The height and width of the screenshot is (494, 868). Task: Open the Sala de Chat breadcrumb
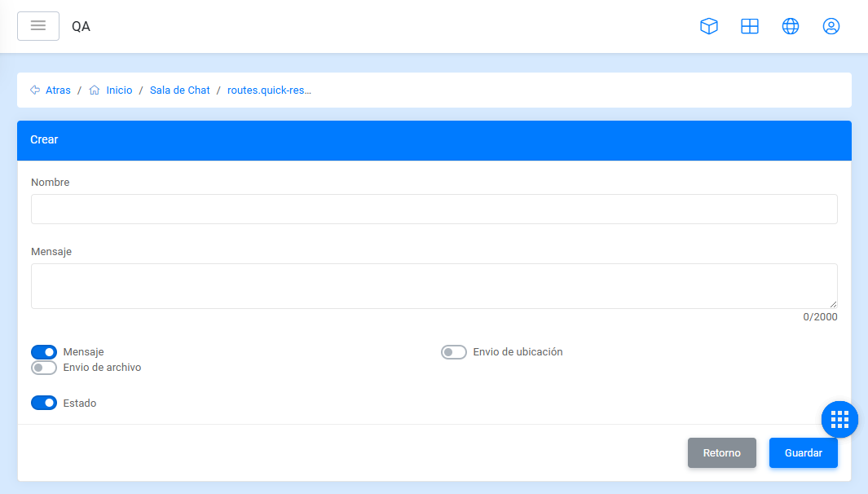(x=179, y=90)
